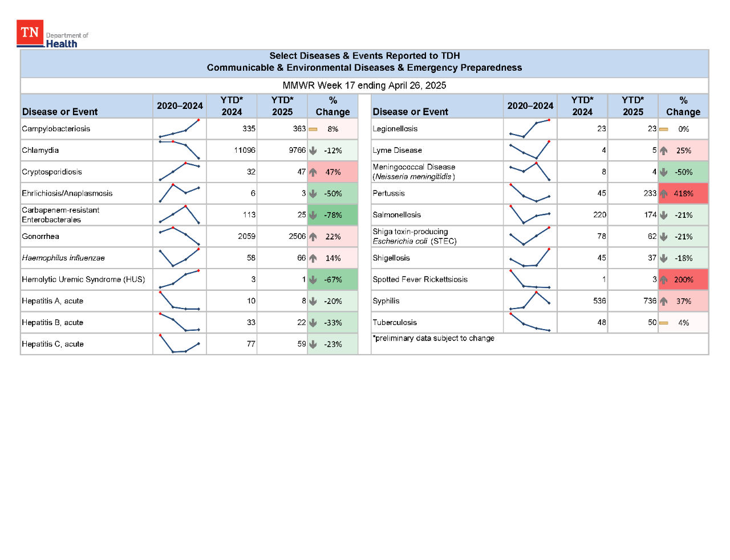Click the Pertussis sparkline graph
This screenshot has width=730, height=560.
point(530,193)
